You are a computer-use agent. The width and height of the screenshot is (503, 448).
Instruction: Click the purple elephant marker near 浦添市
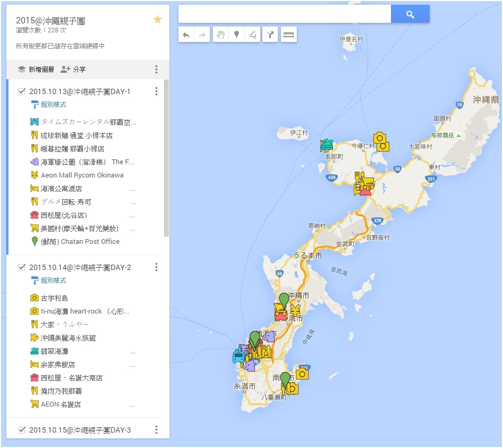point(269,336)
